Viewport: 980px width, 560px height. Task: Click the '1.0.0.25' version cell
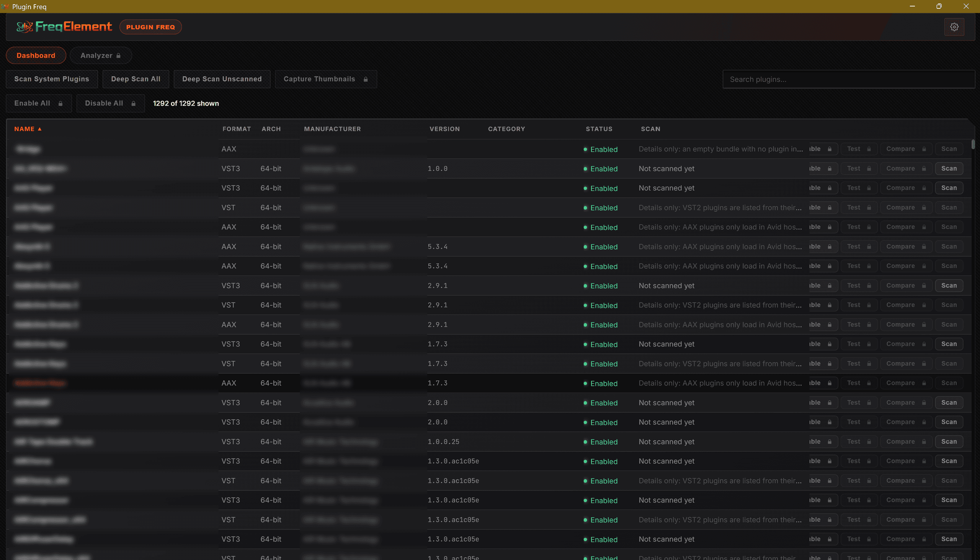pyautogui.click(x=443, y=441)
